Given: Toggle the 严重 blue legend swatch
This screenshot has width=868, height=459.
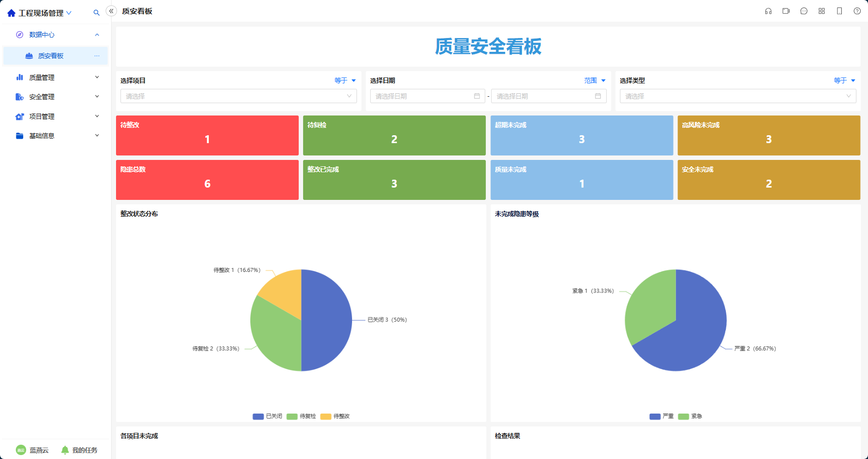Looking at the screenshot, I should (x=655, y=416).
